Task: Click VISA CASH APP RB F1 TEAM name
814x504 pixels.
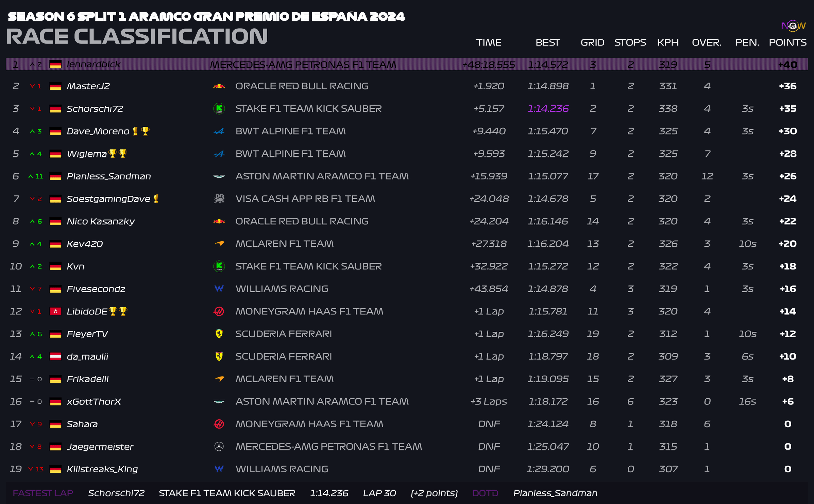Action: click(305, 199)
